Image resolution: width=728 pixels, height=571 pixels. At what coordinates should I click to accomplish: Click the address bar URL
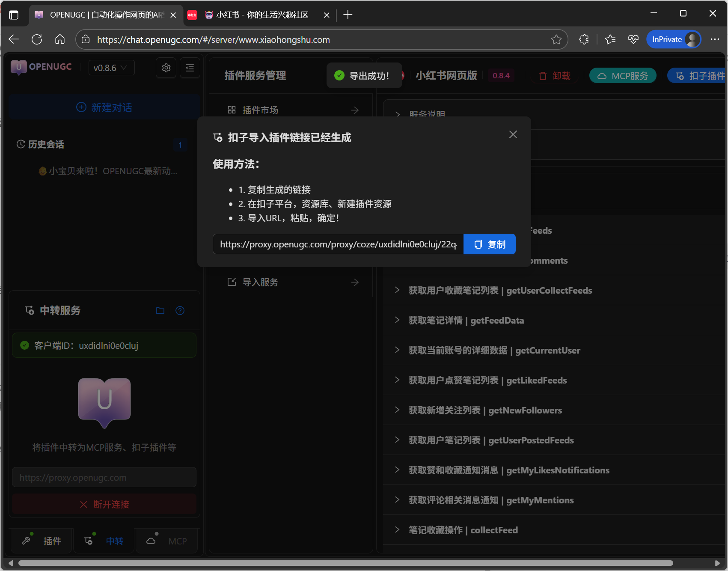[213, 39]
